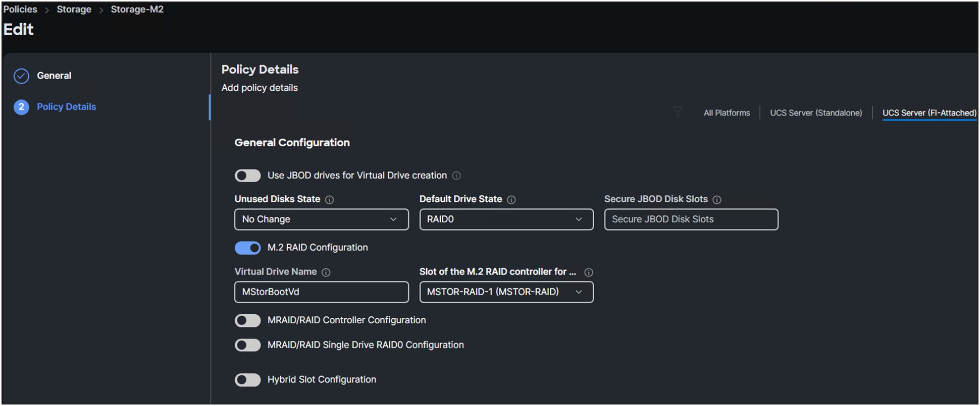Screen dimensions: 980x406
Task: Expand the Default Drive State RAID0 dropdown
Action: (506, 219)
